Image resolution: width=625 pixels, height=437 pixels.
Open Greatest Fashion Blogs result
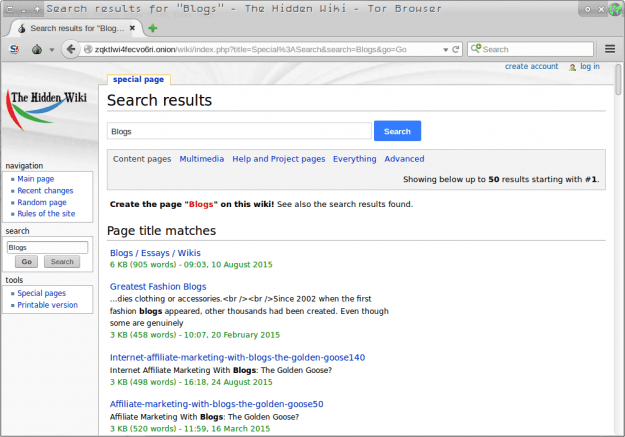[x=158, y=286]
